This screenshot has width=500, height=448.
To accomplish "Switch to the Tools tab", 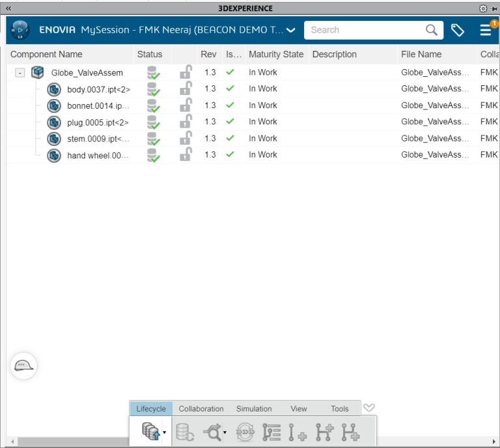I will tap(340, 409).
